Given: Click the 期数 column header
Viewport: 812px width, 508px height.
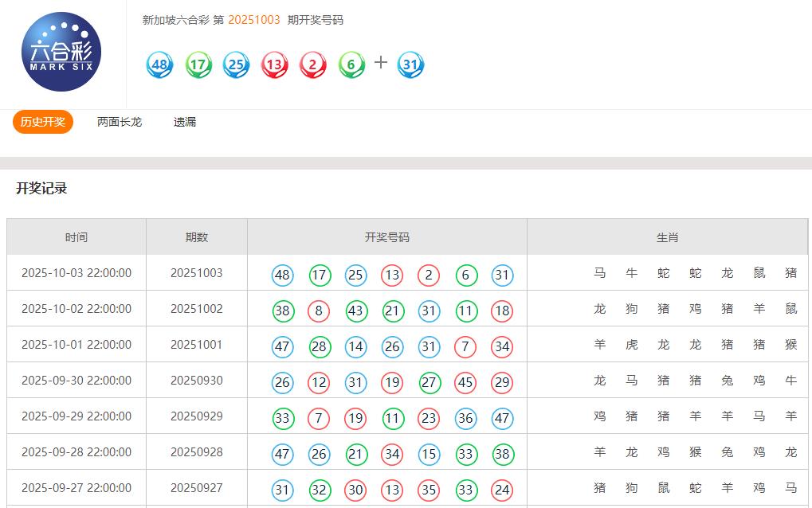Looking at the screenshot, I should pos(197,237).
